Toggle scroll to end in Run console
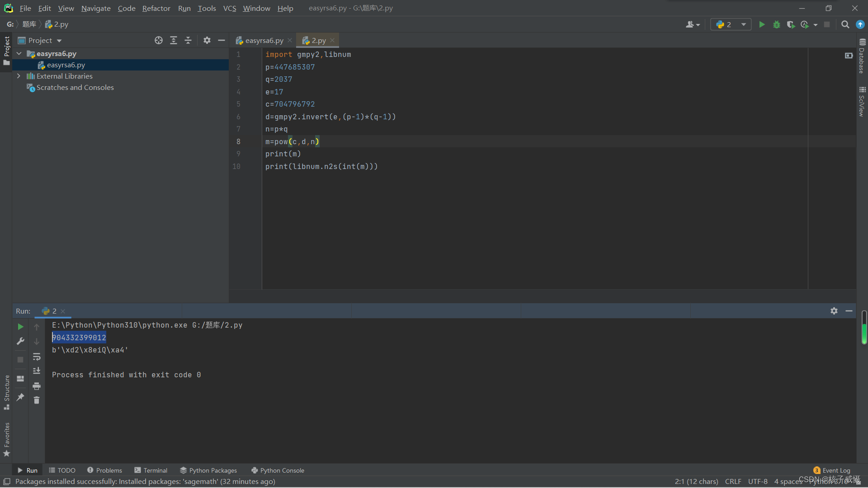Image resolution: width=868 pixels, height=488 pixels. 37,371
